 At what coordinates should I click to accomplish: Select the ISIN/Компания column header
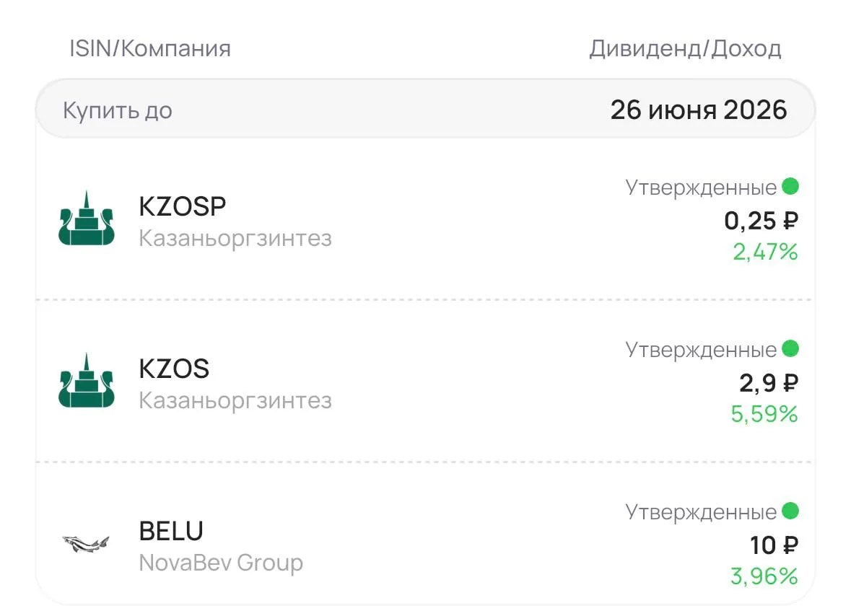point(150,49)
